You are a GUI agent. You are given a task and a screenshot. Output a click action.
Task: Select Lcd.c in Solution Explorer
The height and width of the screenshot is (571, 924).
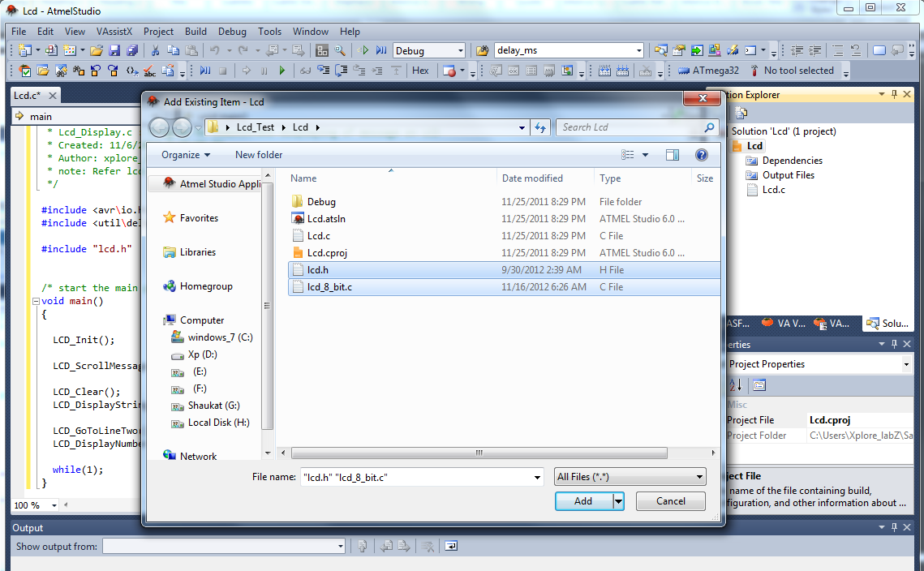[x=773, y=190]
